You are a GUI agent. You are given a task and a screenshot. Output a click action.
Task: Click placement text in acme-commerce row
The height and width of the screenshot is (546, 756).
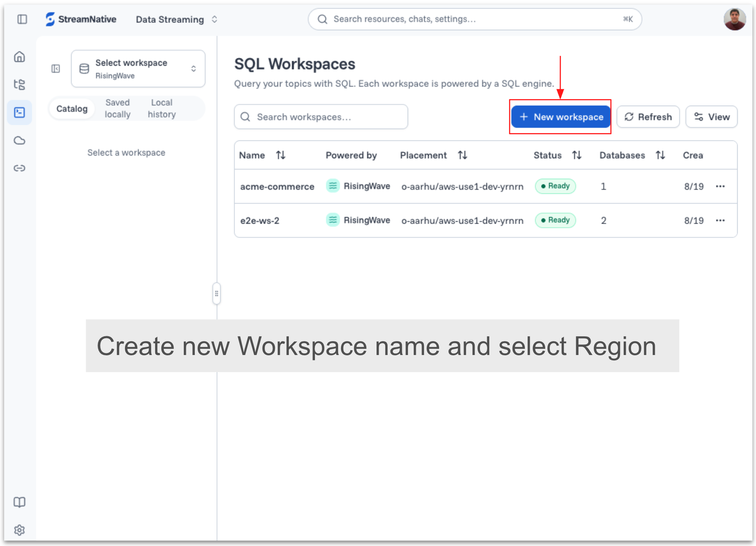click(x=462, y=186)
